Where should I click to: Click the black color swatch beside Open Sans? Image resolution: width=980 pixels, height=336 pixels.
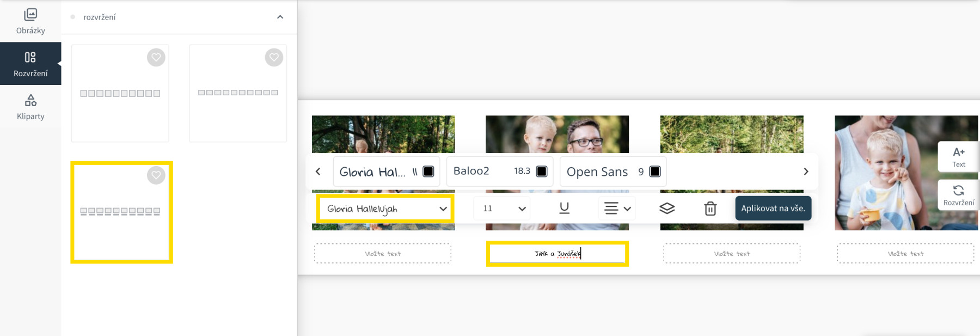(655, 172)
